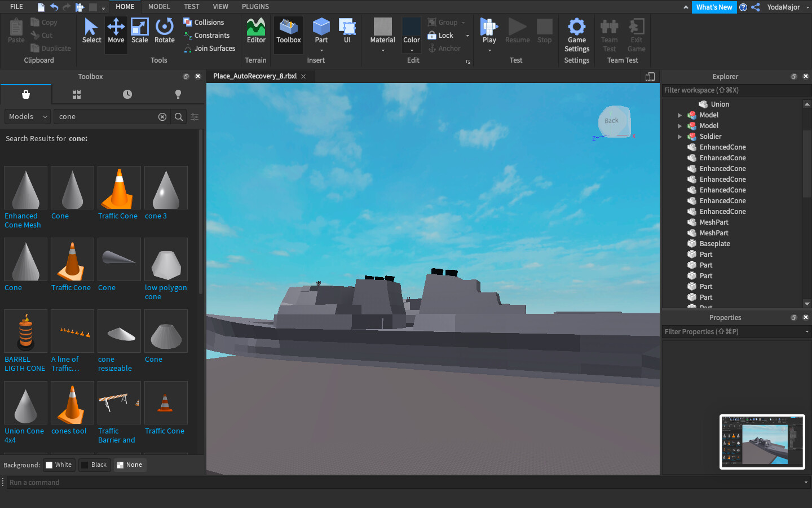Open the UI insert tool
This screenshot has height=508, width=812.
(347, 31)
